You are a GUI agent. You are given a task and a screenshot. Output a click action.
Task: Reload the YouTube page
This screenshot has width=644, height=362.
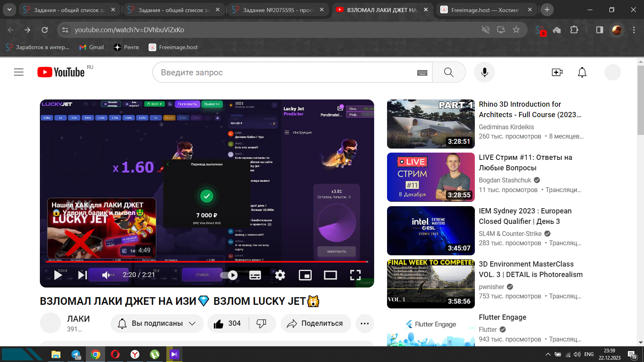click(x=45, y=30)
